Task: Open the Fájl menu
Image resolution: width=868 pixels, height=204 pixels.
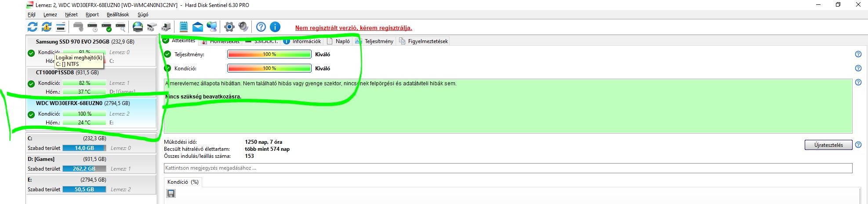Action: tap(32, 15)
